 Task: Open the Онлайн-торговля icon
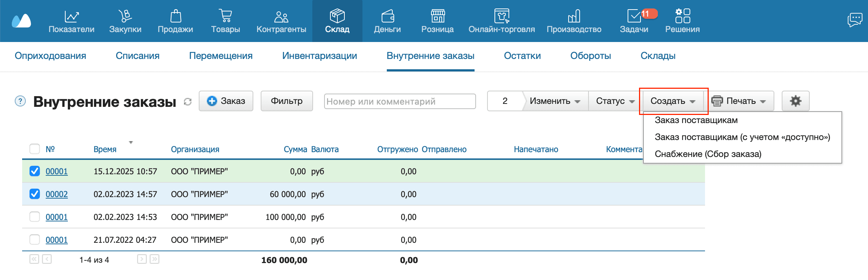(x=502, y=16)
